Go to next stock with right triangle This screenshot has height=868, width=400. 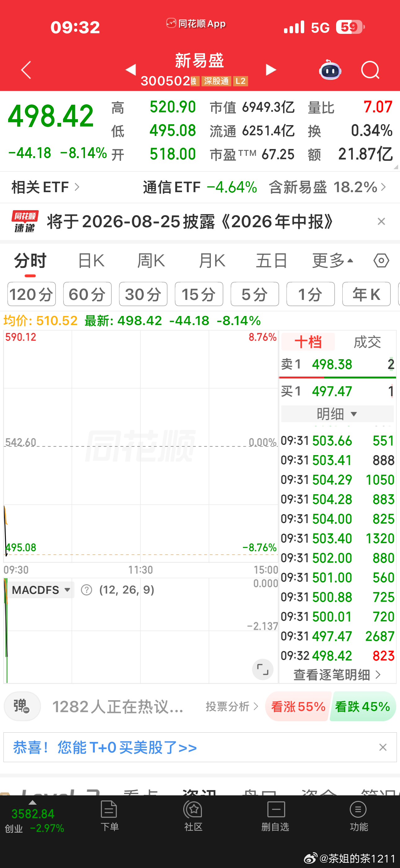coord(271,70)
